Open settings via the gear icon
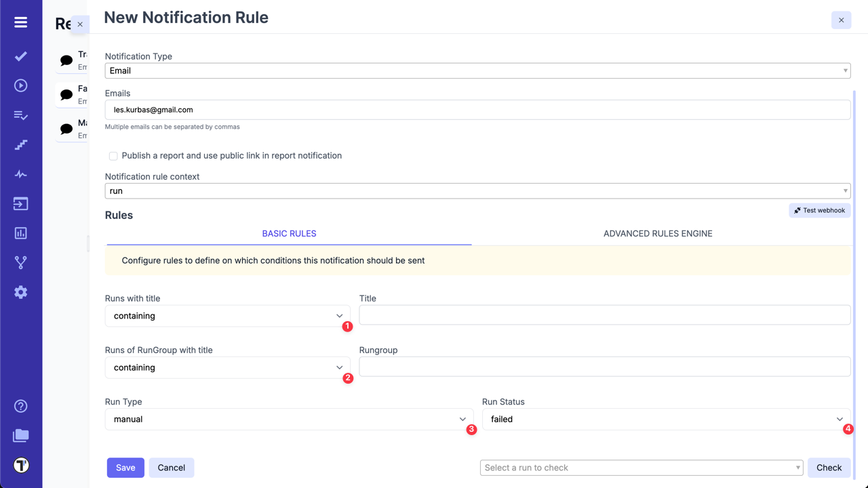 tap(20, 292)
